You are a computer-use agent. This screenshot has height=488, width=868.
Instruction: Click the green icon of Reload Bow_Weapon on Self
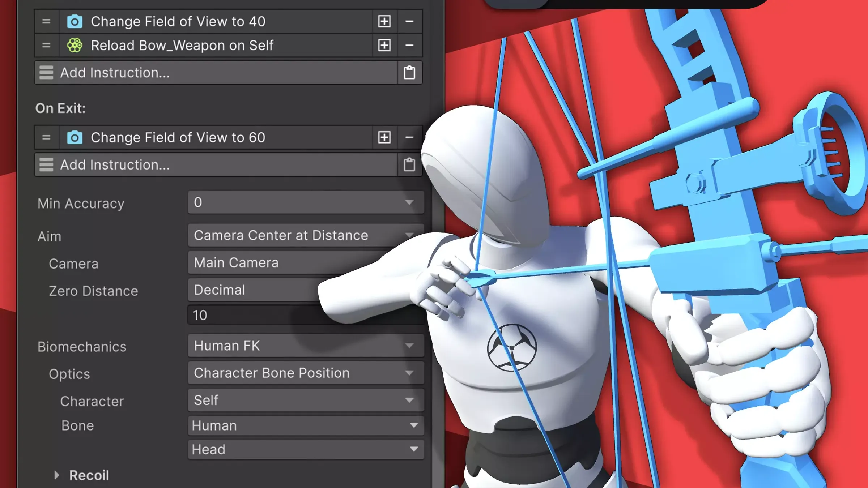[75, 46]
